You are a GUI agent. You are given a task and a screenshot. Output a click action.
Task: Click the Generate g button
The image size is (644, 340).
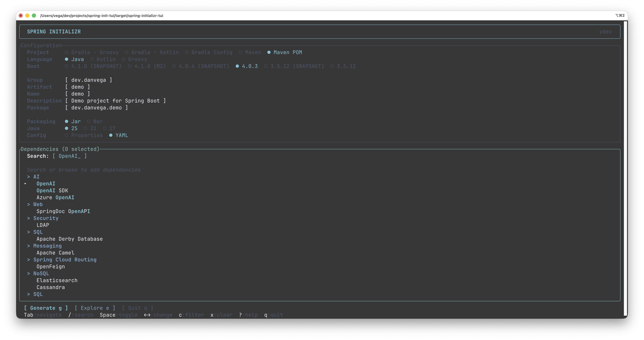tap(46, 308)
